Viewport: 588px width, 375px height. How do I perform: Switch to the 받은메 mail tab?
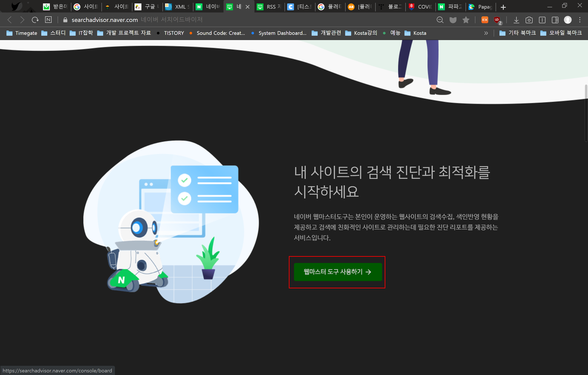pos(56,7)
